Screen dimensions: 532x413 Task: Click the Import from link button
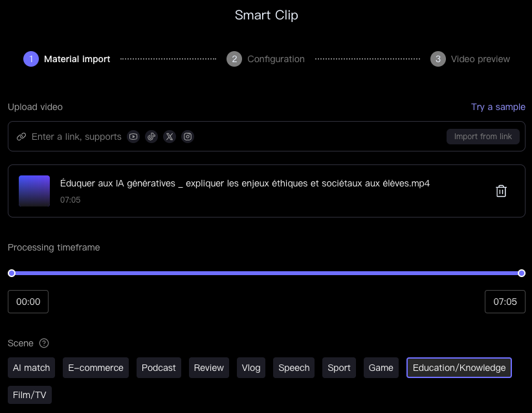(x=483, y=137)
